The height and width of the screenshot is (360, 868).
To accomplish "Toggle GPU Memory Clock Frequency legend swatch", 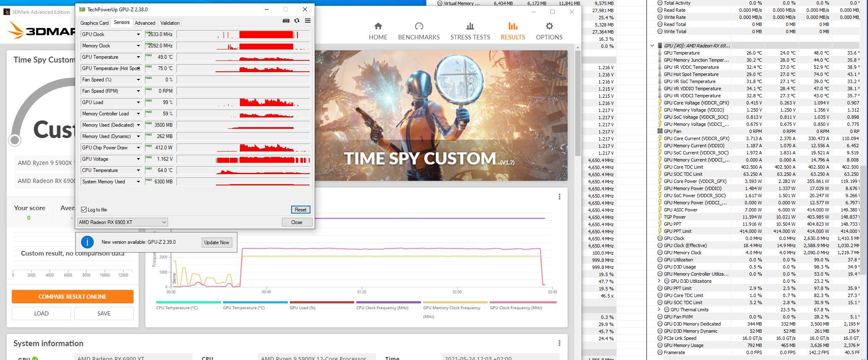I will [455, 302].
